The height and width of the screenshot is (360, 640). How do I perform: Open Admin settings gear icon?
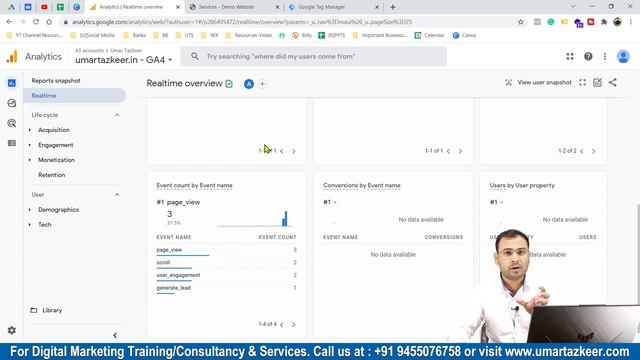tap(11, 330)
